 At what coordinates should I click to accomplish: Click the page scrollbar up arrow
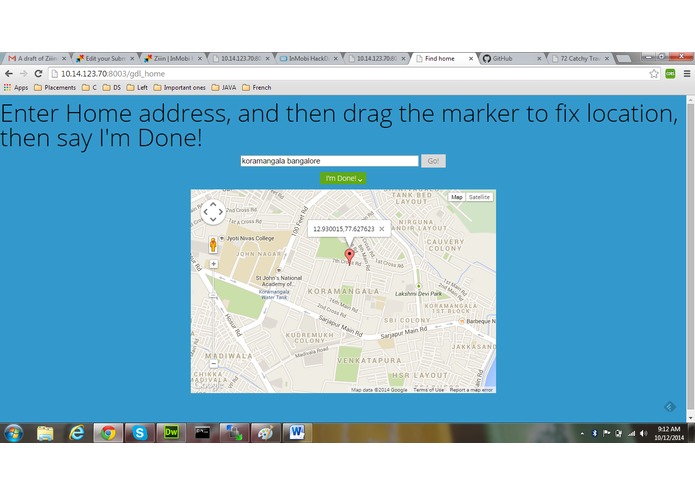[690, 100]
